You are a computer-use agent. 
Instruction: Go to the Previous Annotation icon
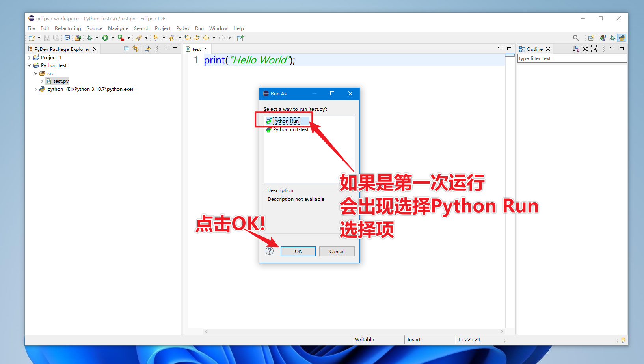coord(172,38)
